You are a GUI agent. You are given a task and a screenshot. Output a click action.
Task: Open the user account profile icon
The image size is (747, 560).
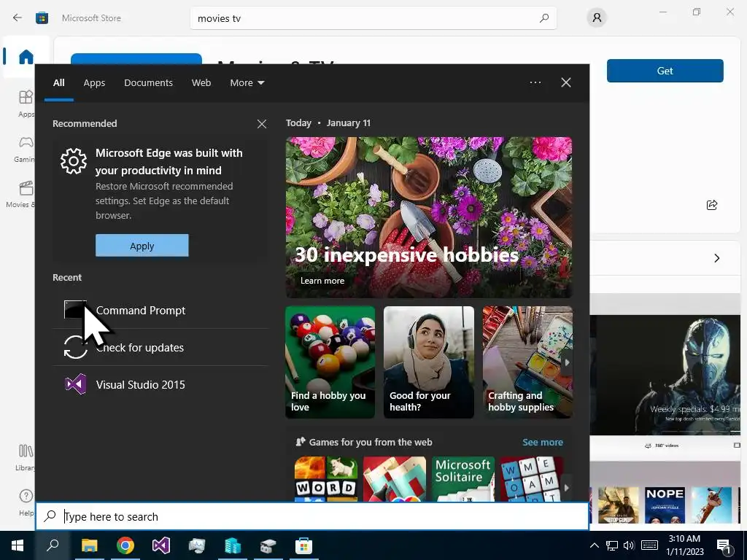(x=597, y=18)
